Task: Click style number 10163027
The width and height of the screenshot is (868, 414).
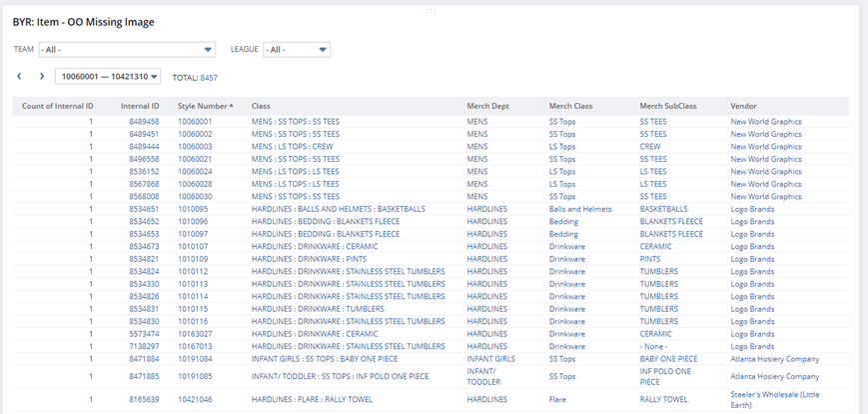Action: pos(195,334)
